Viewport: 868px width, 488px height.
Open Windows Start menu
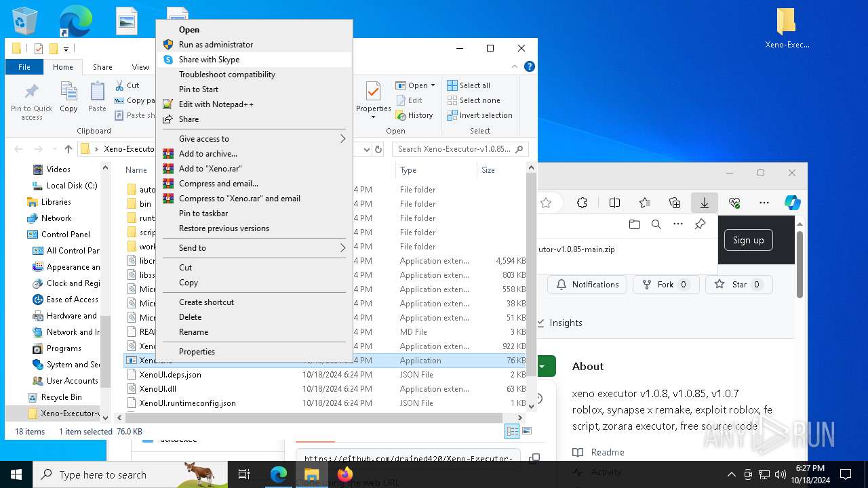[16, 474]
